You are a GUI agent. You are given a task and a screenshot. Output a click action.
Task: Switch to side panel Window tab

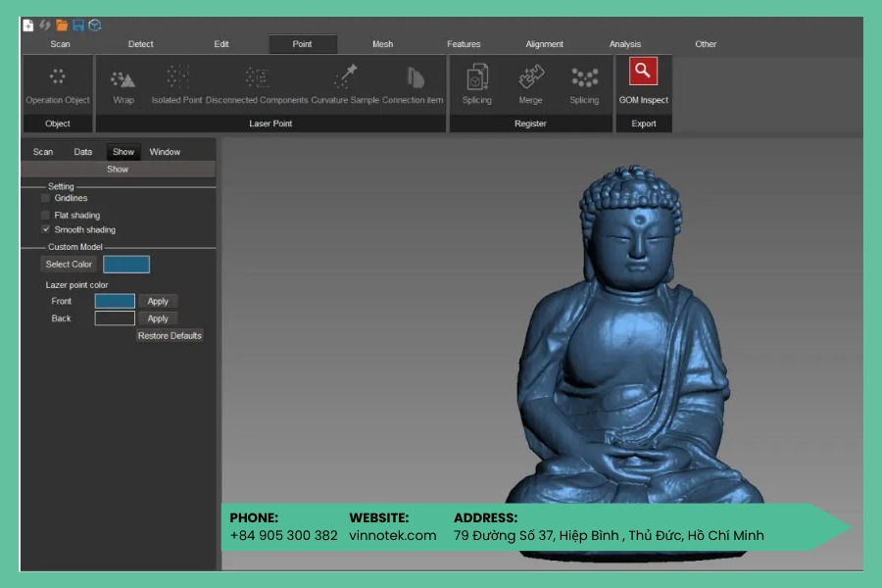[165, 152]
